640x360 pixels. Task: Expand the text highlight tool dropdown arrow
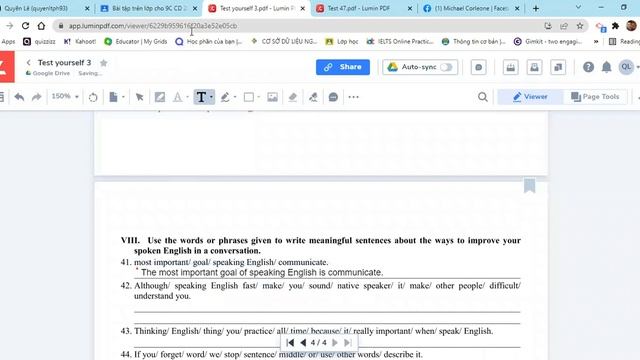tap(187, 97)
